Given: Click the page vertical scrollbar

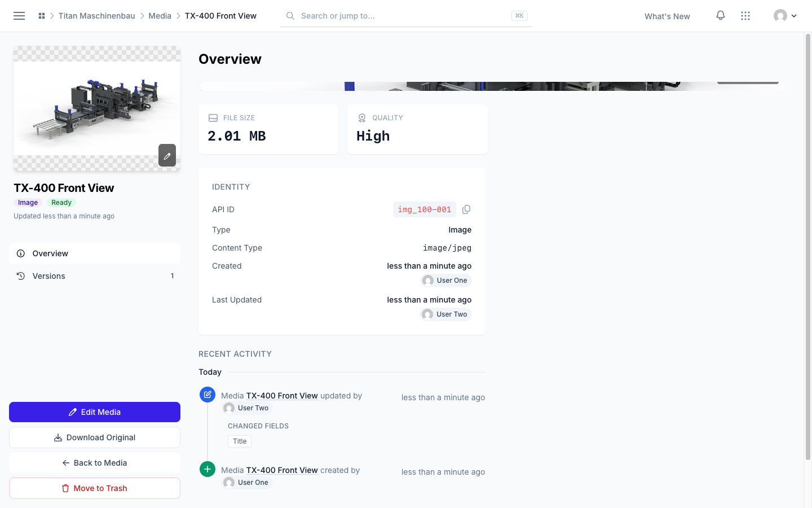Looking at the screenshot, I should point(807,247).
